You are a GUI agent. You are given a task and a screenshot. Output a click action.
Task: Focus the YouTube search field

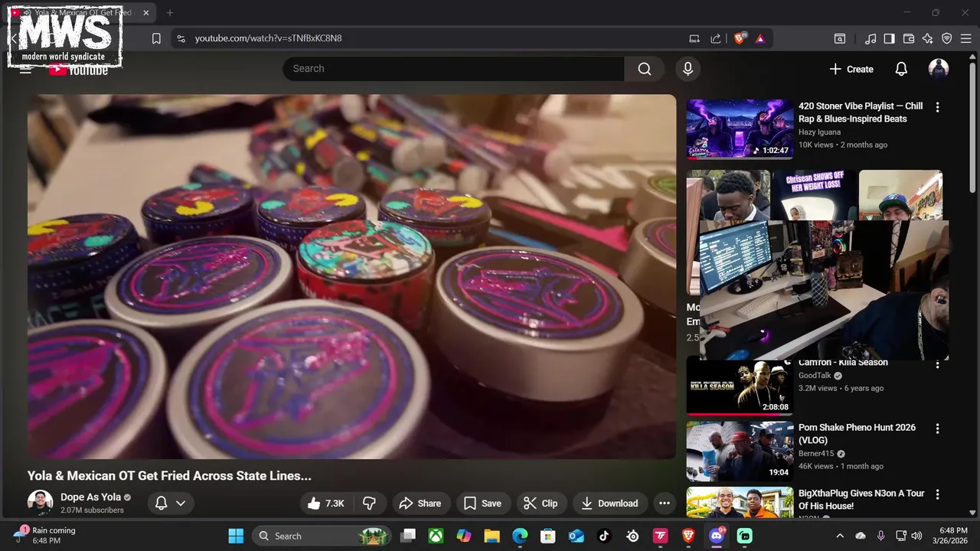(x=453, y=69)
